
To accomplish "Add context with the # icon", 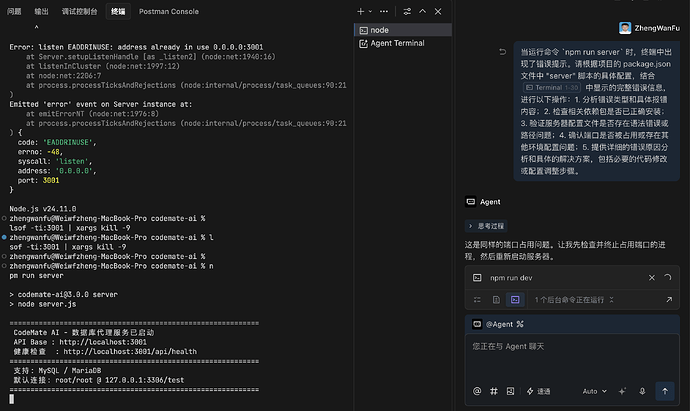I will pos(494,391).
